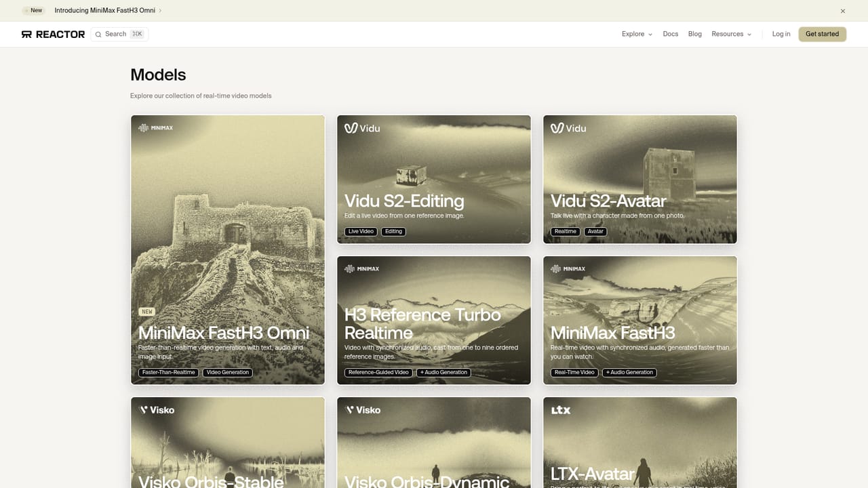Click inside the Search field
Image resolution: width=868 pixels, height=488 pixels.
click(119, 34)
